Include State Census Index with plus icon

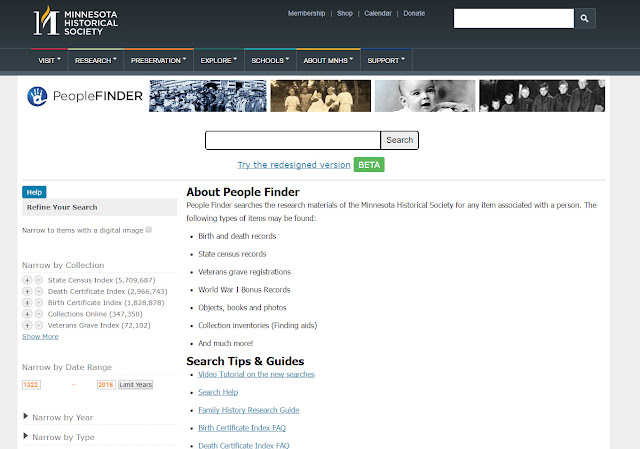27,280
